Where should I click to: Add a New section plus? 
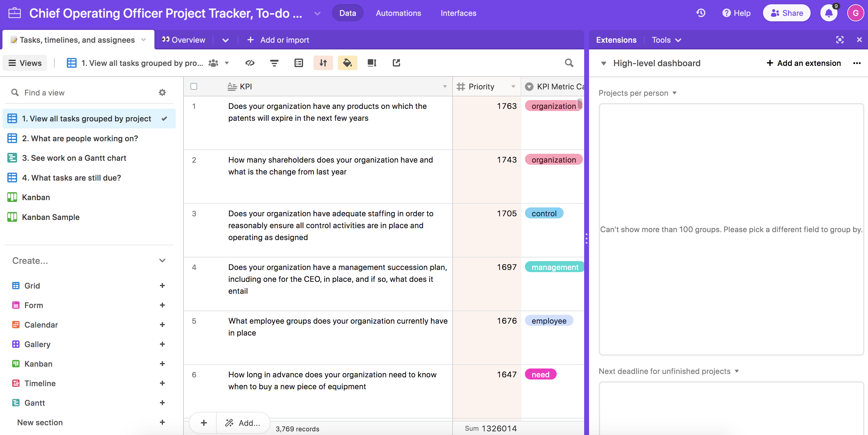162,422
